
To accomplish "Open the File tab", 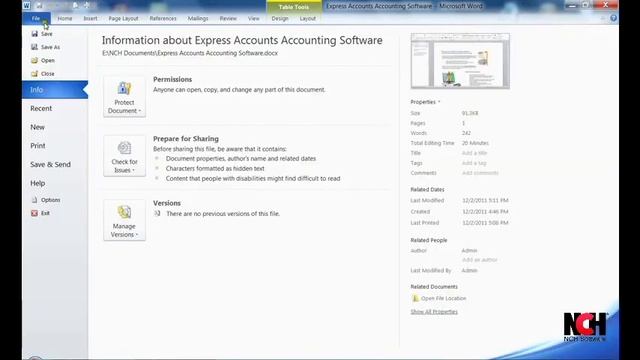I will [36, 18].
